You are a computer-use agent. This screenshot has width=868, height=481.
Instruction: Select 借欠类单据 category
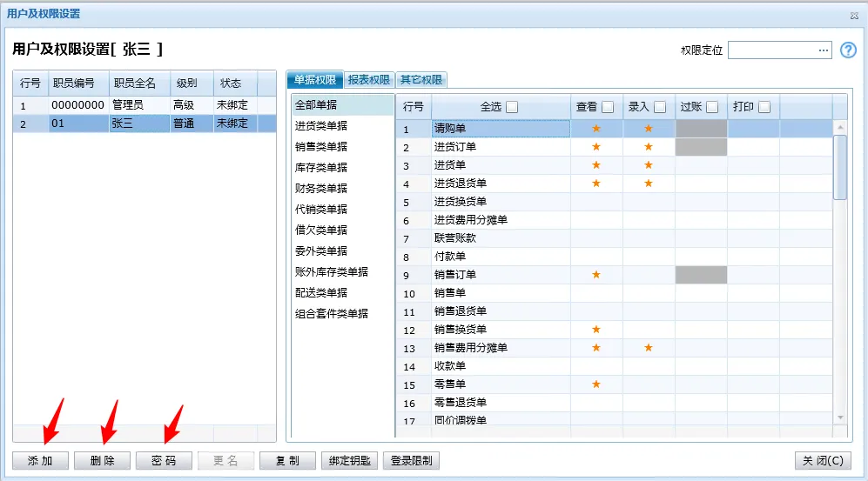coord(343,230)
